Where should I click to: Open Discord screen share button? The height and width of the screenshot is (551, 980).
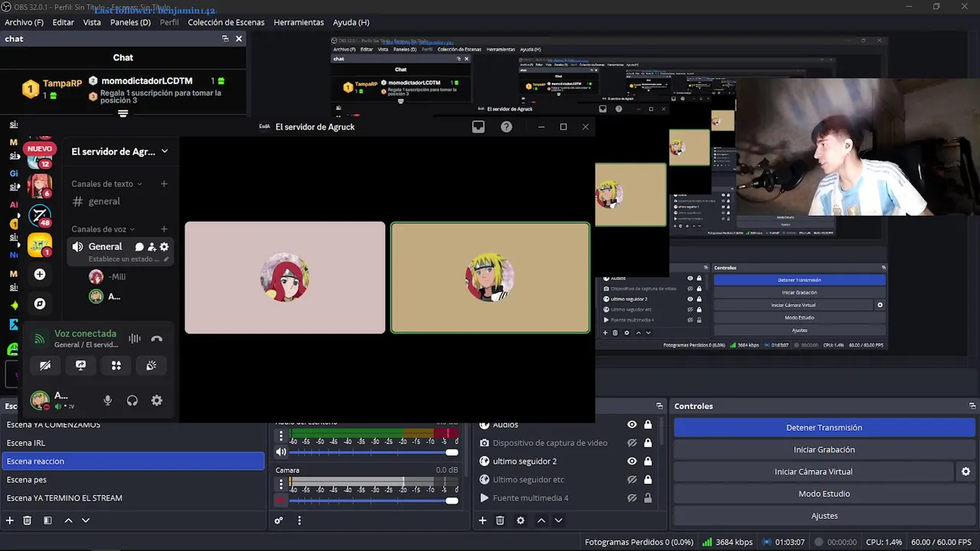80,366
